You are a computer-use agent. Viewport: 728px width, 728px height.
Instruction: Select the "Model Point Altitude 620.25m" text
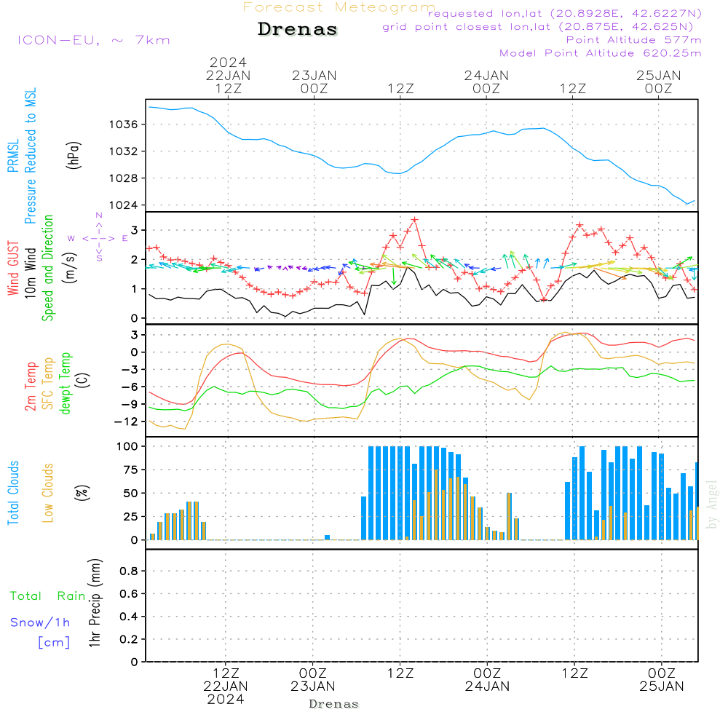(x=600, y=53)
